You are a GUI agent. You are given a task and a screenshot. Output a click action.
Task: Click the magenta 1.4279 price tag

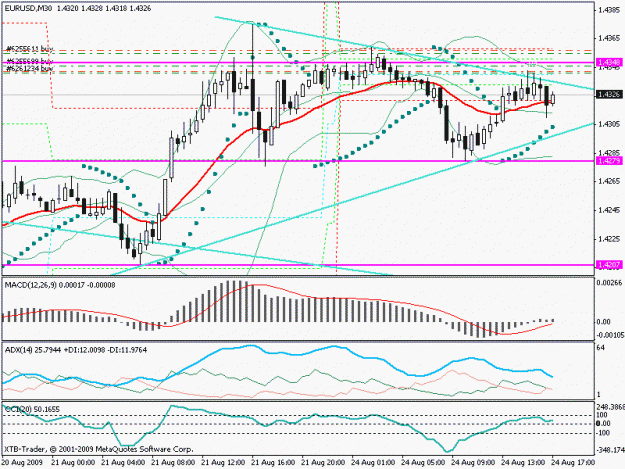click(609, 161)
